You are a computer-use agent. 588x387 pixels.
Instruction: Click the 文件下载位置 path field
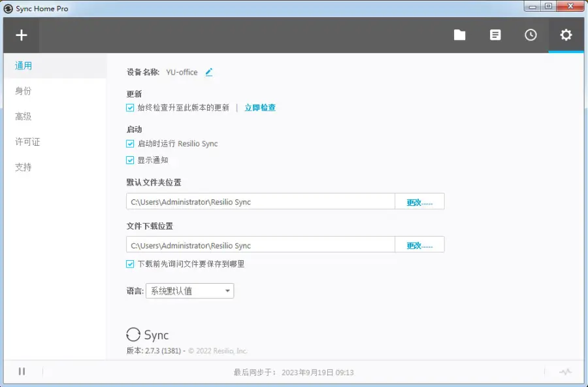pos(261,244)
